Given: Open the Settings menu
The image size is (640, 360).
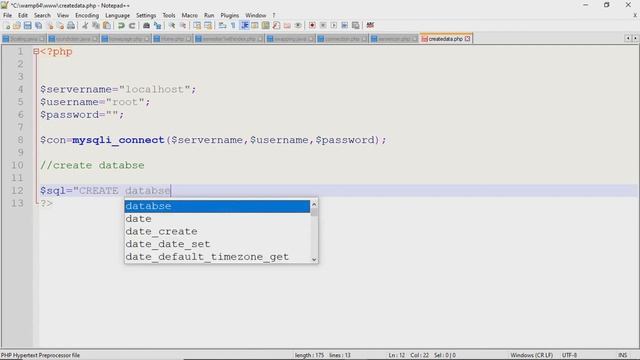Looking at the screenshot, I should [146, 16].
